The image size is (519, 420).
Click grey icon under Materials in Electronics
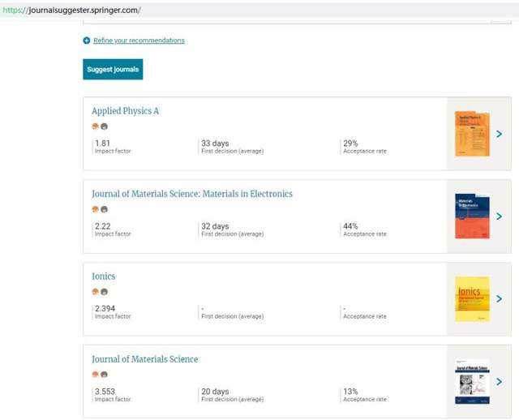click(x=105, y=209)
